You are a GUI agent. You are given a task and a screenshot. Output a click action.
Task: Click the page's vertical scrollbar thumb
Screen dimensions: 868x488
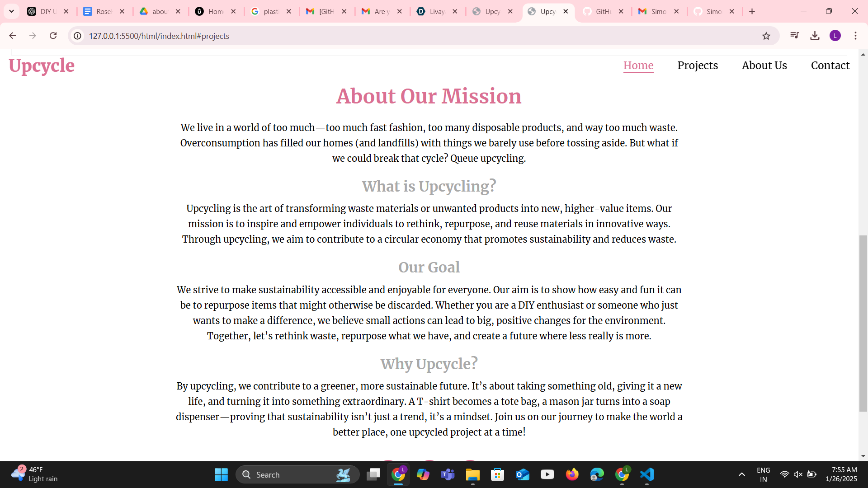[863, 323]
